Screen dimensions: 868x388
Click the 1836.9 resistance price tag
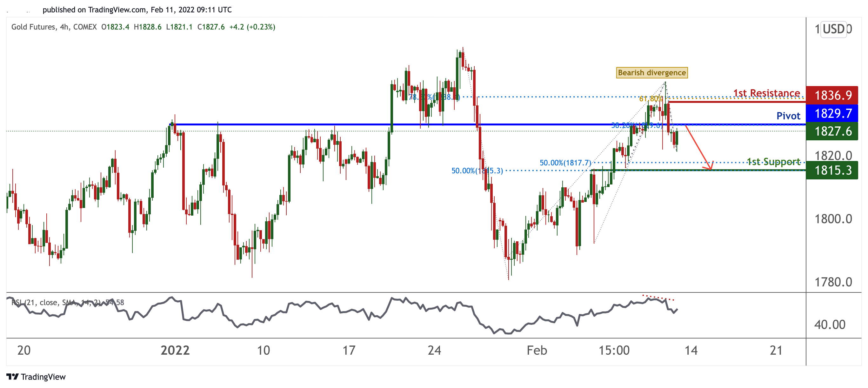coord(832,95)
